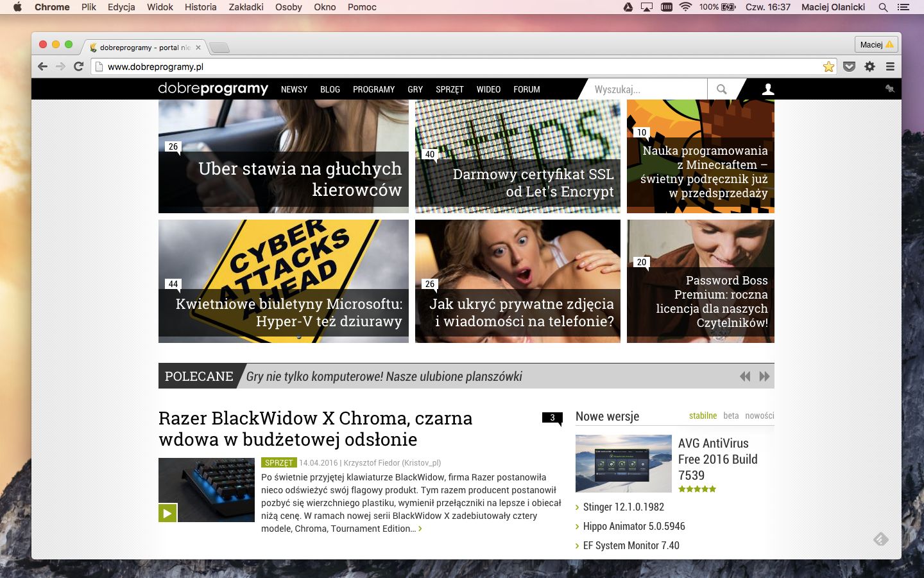Screen dimensions: 924x578
Task: Open Hippo Animator 5.0.5946 link
Action: (634, 526)
